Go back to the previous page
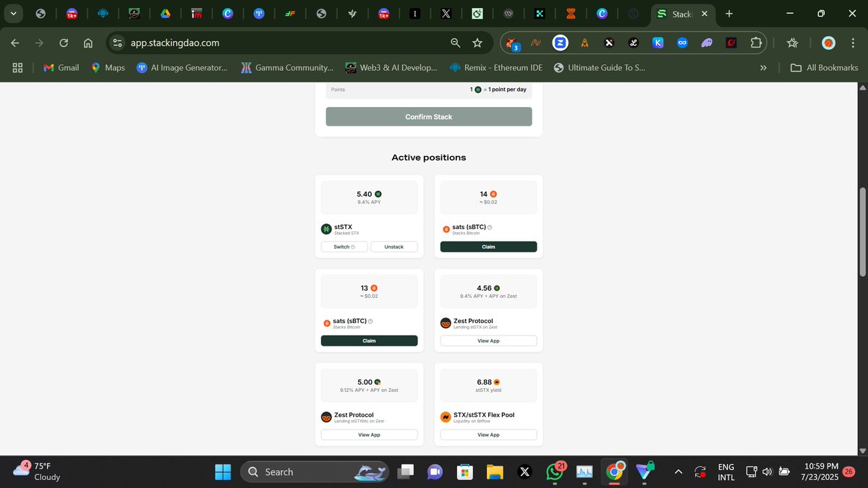 pyautogui.click(x=15, y=43)
